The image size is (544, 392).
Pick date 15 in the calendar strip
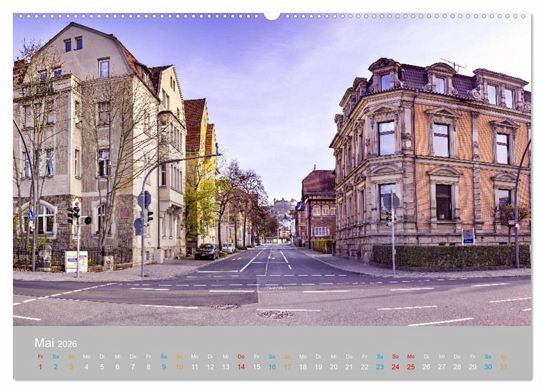257,367
